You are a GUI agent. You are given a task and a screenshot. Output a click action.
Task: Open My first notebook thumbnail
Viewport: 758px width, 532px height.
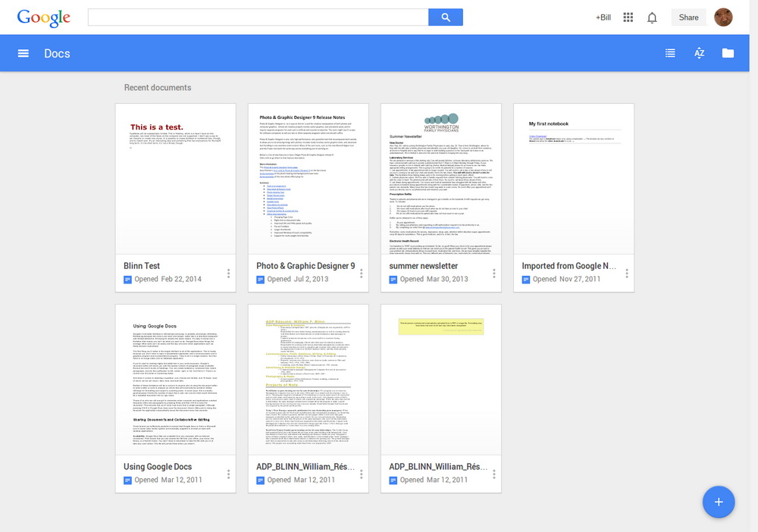tap(574, 179)
